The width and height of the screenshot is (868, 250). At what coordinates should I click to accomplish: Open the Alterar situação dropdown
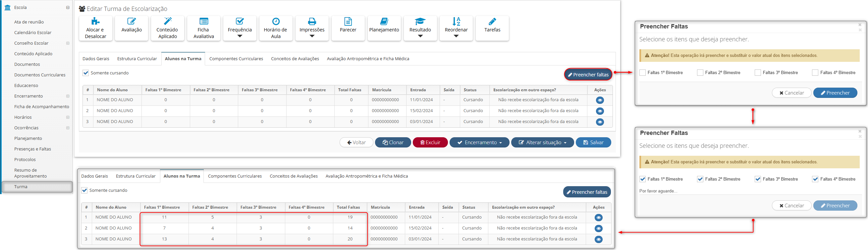coord(542,143)
